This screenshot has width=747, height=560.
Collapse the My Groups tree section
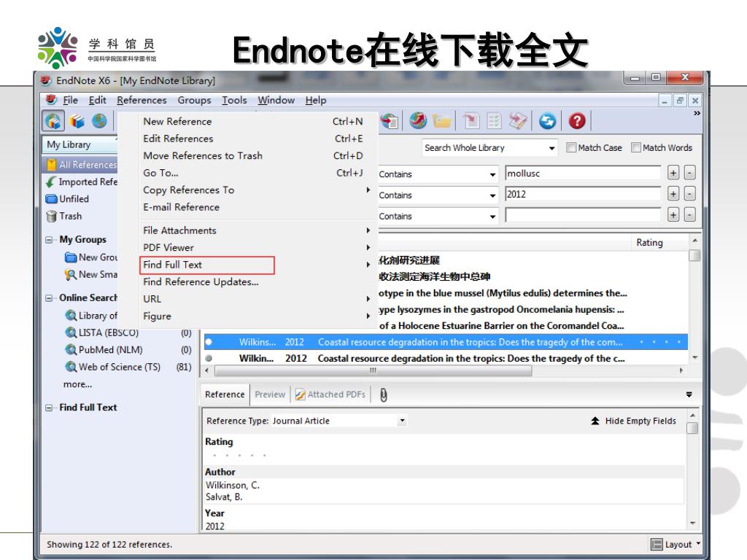coord(49,239)
